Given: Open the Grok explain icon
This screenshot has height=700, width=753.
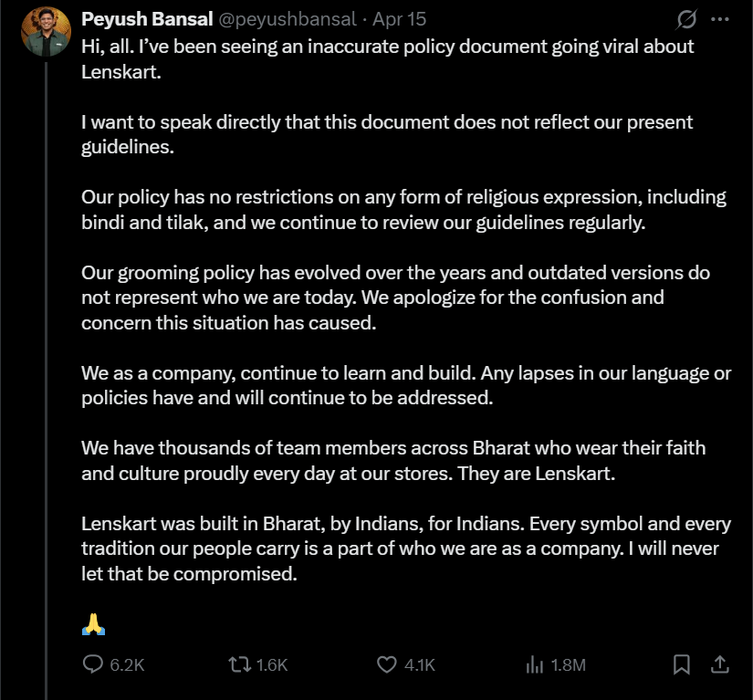Looking at the screenshot, I should pos(685,19).
